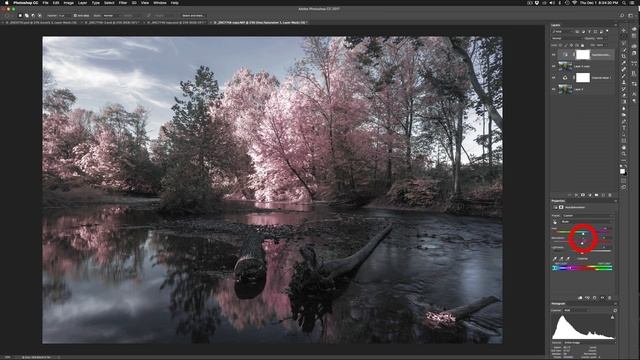Select the Eyedropper tool in the toolbar
640x360 pixels.
(x=624, y=62)
